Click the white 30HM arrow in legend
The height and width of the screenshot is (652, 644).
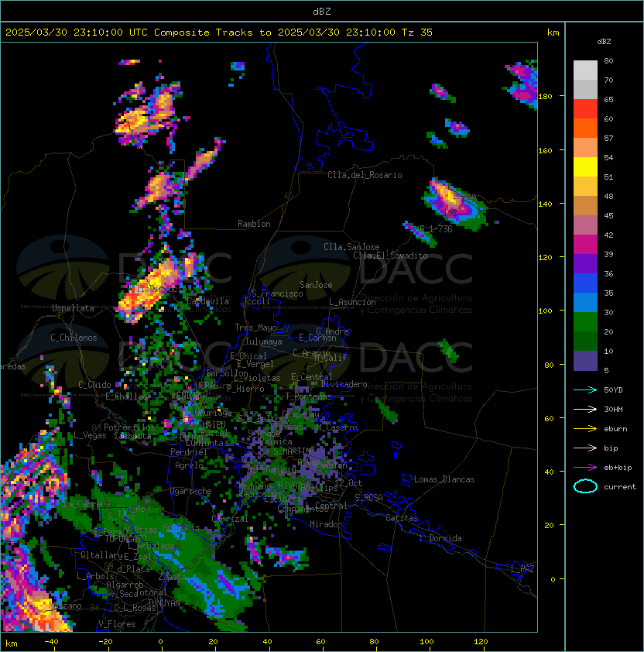(585, 409)
